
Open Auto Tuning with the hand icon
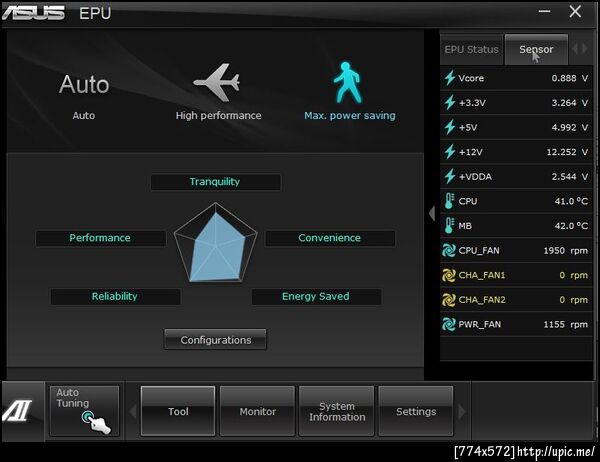85,411
